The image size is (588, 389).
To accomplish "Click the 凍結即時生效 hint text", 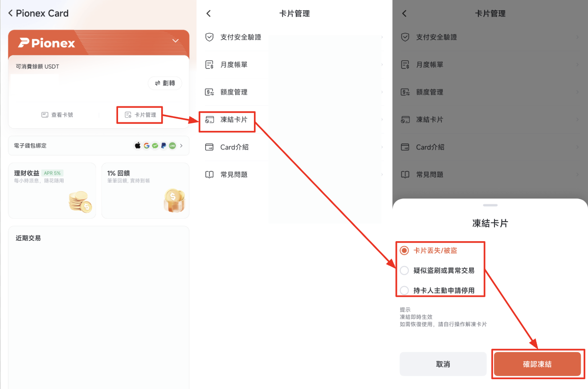I will tap(416, 317).
